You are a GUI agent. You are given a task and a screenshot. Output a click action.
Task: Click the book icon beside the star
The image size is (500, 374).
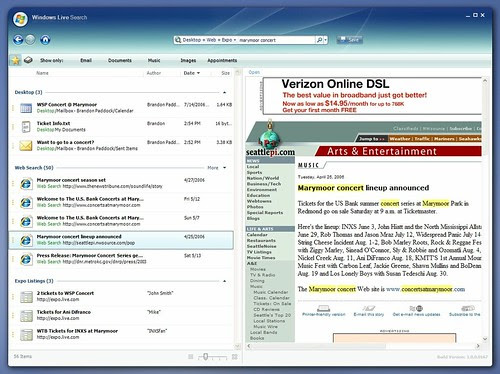(x=28, y=60)
